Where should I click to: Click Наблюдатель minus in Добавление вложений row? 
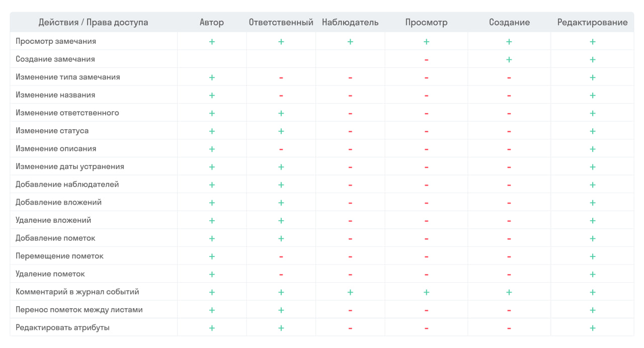click(350, 203)
